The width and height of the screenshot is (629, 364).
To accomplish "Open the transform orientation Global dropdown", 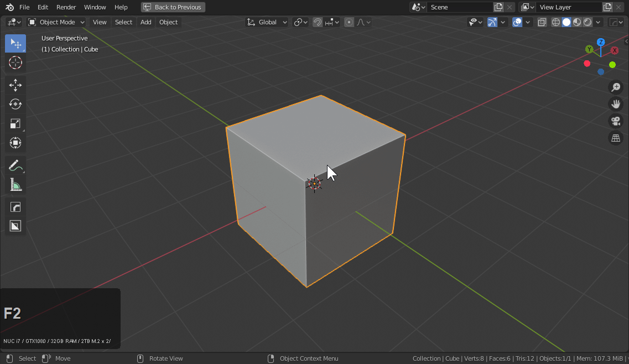I will pos(267,22).
